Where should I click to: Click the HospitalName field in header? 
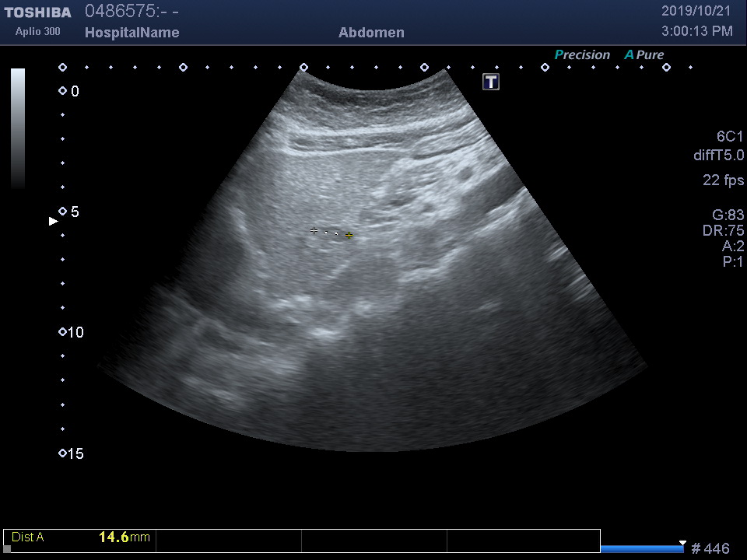132,33
